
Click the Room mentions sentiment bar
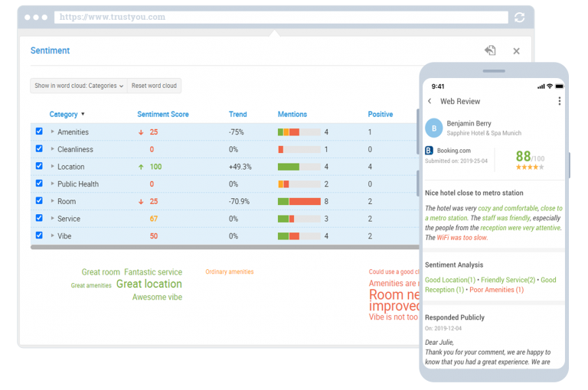point(299,201)
